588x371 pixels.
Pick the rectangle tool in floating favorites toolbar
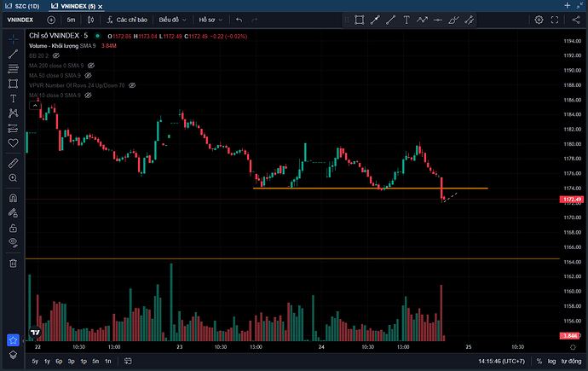tap(360, 20)
